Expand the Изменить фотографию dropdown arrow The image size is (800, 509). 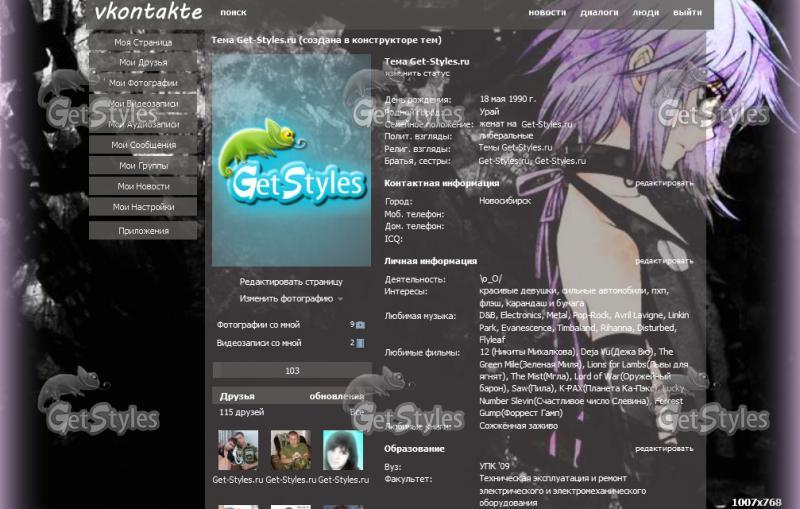pos(340,299)
